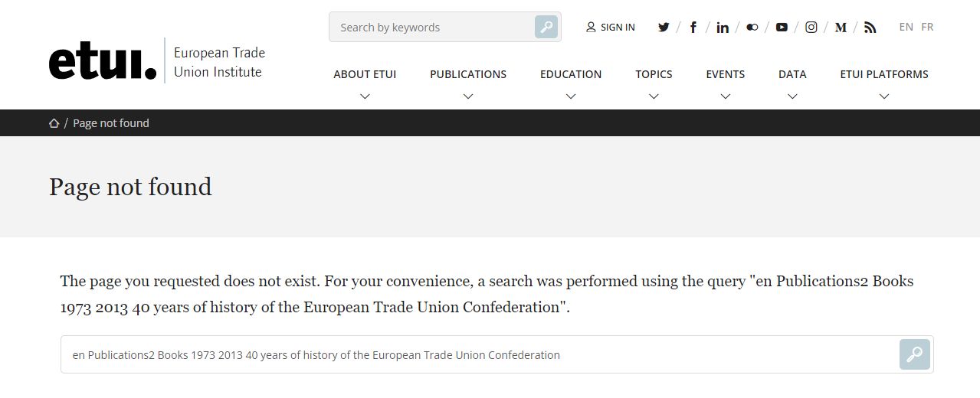Viewport: 980px width, 398px height.
Task: Expand the About ETUI chevron
Action: (365, 96)
